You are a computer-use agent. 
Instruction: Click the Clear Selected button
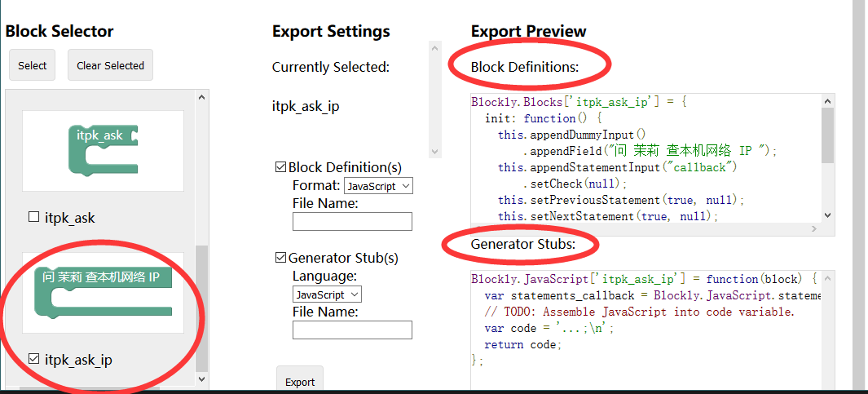click(110, 65)
